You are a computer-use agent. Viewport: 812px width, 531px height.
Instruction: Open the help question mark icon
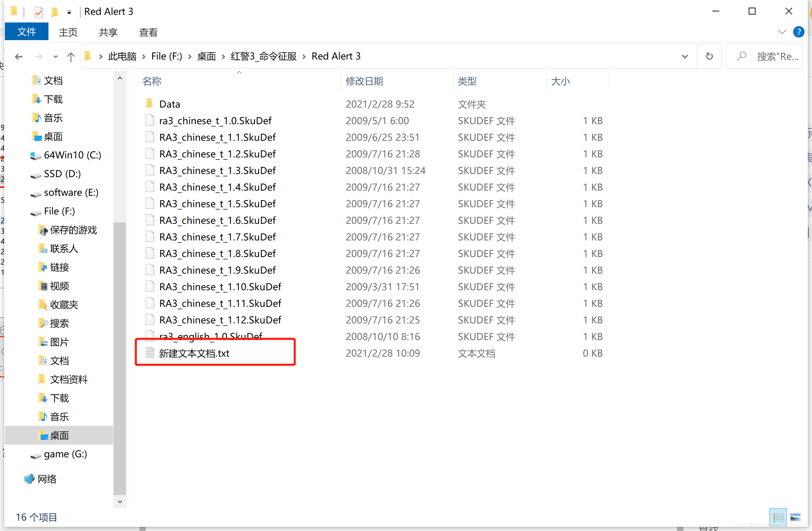pos(799,32)
